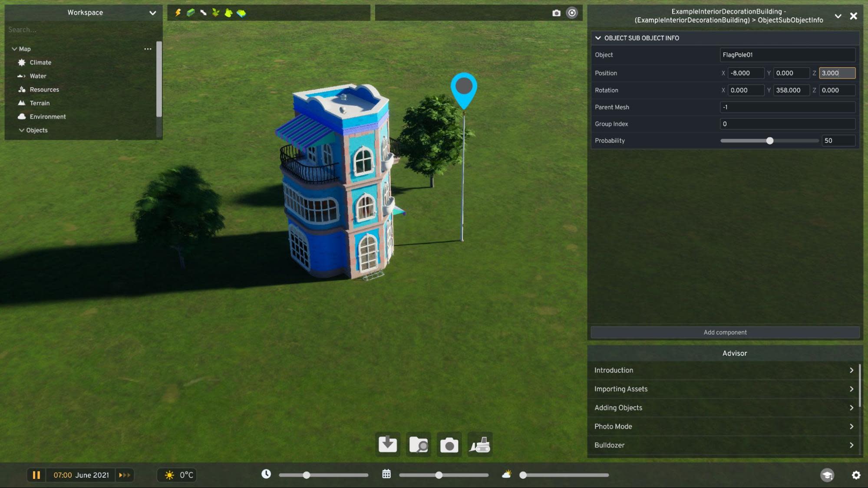
Task: Collapse the Objects tree node
Action: click(21, 130)
